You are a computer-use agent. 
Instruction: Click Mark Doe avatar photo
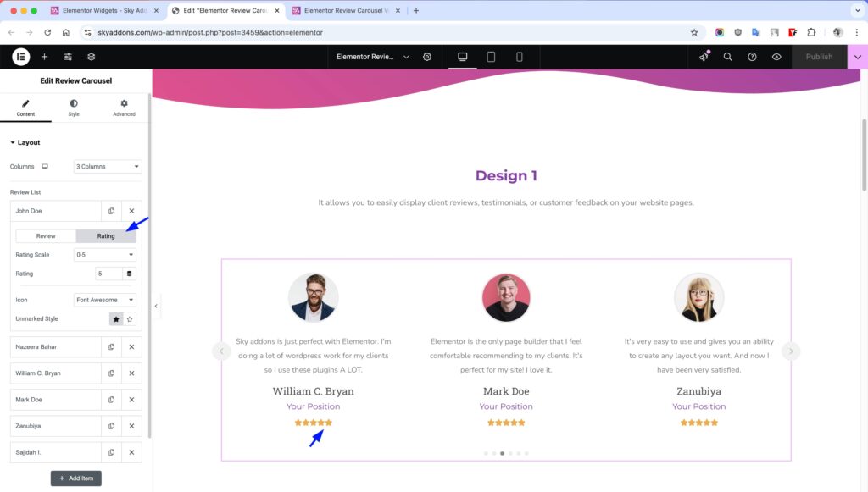(506, 297)
